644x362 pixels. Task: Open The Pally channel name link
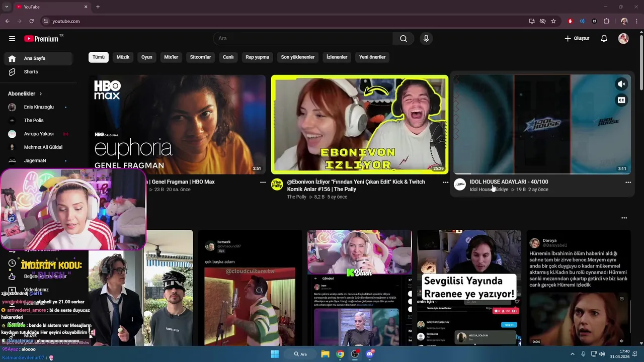coord(297,197)
